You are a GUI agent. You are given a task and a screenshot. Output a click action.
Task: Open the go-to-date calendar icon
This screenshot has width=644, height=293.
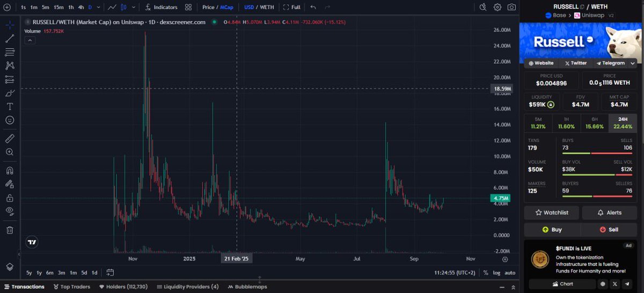(x=110, y=273)
